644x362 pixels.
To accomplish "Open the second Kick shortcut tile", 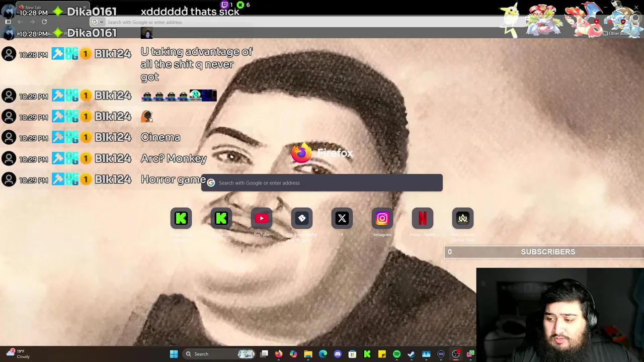I will (x=221, y=218).
